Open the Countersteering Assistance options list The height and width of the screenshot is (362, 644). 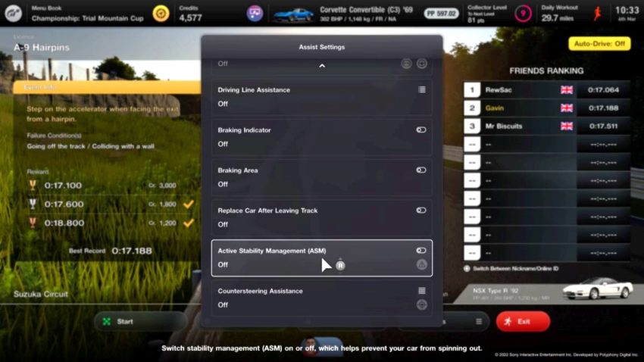421,291
